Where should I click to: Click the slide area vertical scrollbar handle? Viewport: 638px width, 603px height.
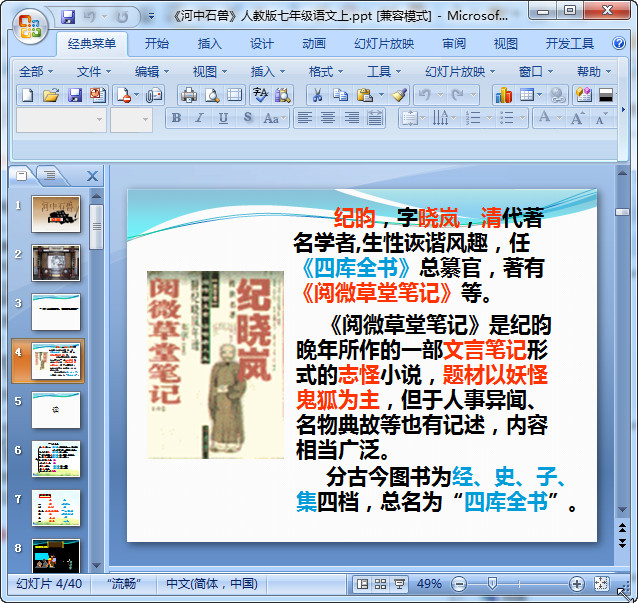click(x=622, y=212)
